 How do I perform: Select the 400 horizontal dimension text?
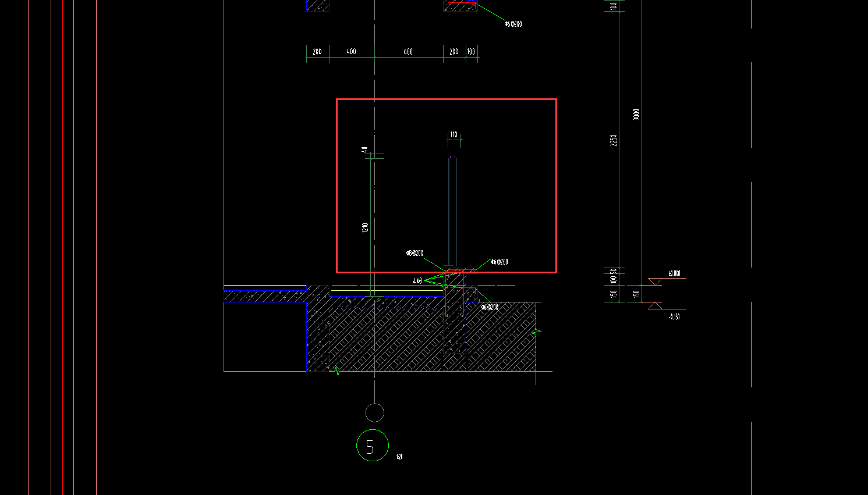coord(352,52)
